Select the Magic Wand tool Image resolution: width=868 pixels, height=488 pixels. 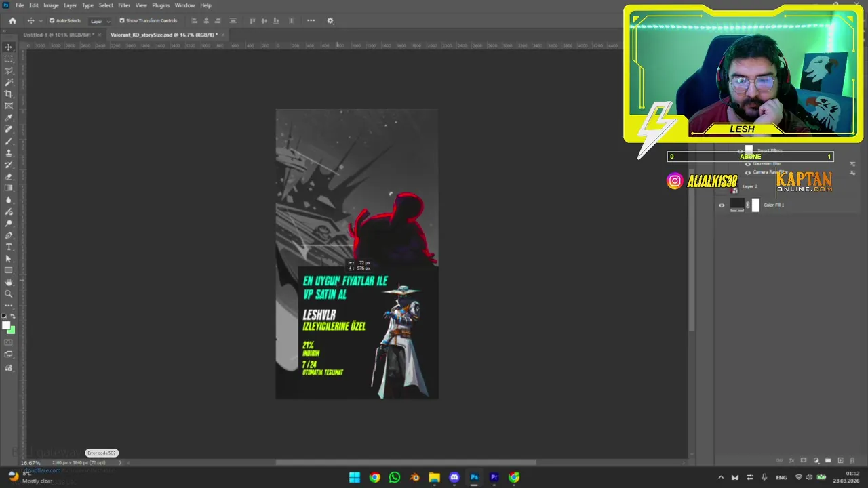tap(9, 82)
